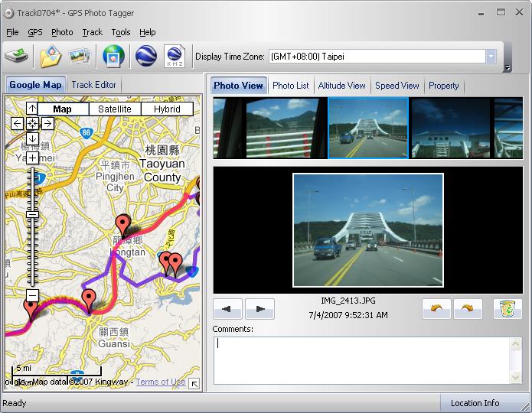Open the Display Time Zone dropdown arrow

[x=491, y=57]
